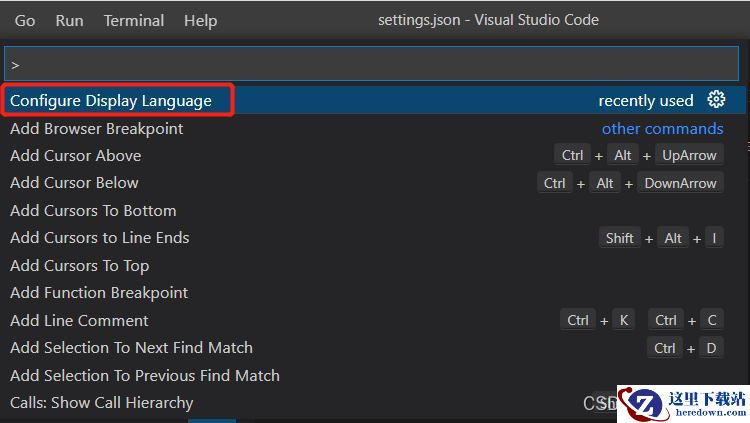Pick Add Cursors To Top
Viewport: 750px width, 423px height.
373,266
